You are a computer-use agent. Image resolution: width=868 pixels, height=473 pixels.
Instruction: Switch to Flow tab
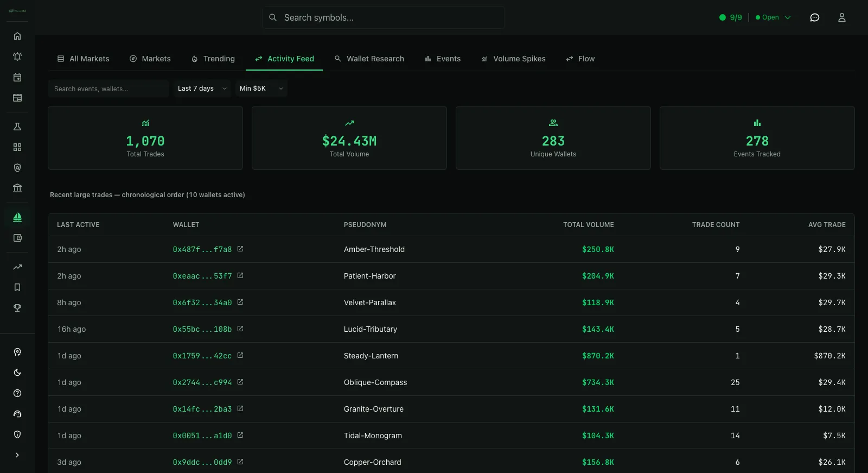click(580, 59)
